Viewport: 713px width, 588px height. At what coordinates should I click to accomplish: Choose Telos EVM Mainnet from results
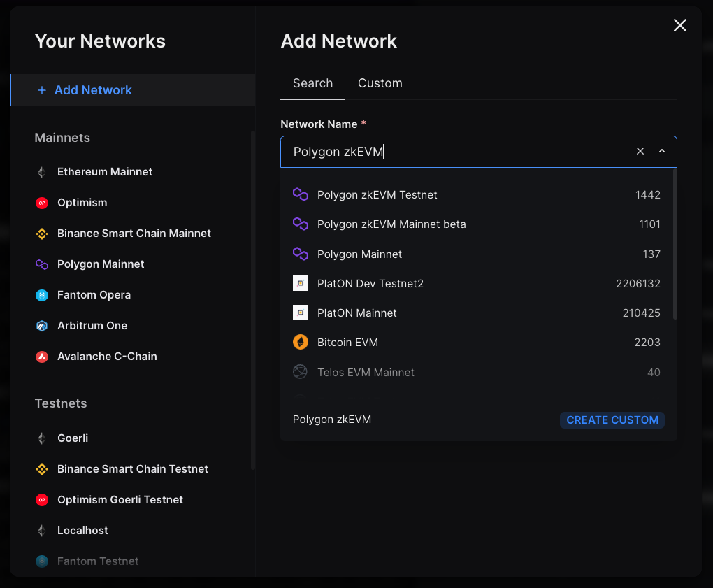click(x=476, y=372)
